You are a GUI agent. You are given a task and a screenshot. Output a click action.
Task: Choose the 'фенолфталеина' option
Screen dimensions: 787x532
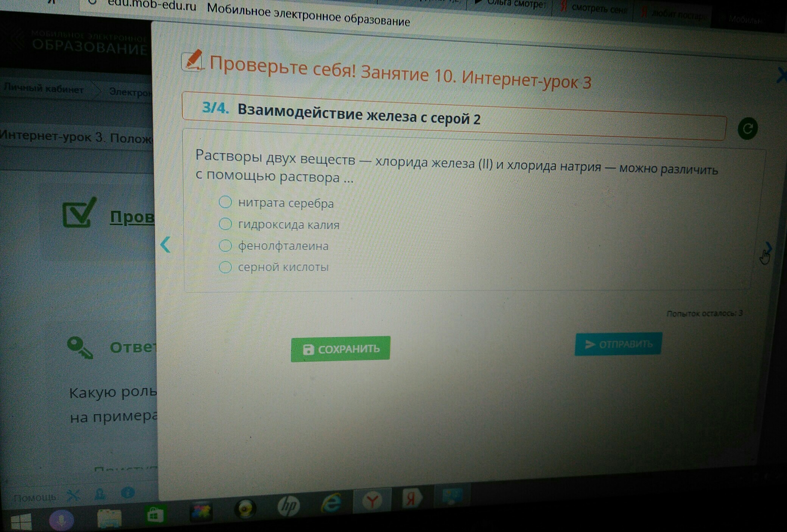(x=225, y=246)
